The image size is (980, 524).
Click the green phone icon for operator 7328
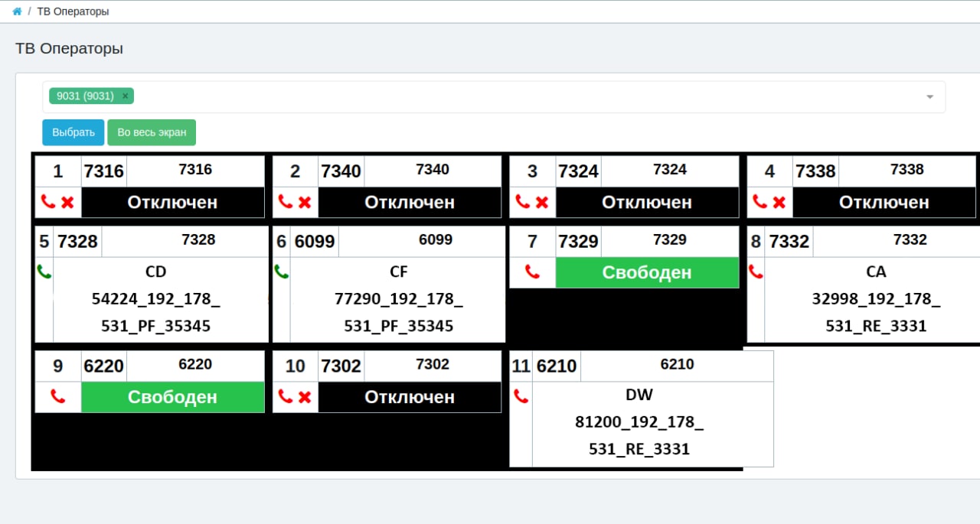coord(44,271)
